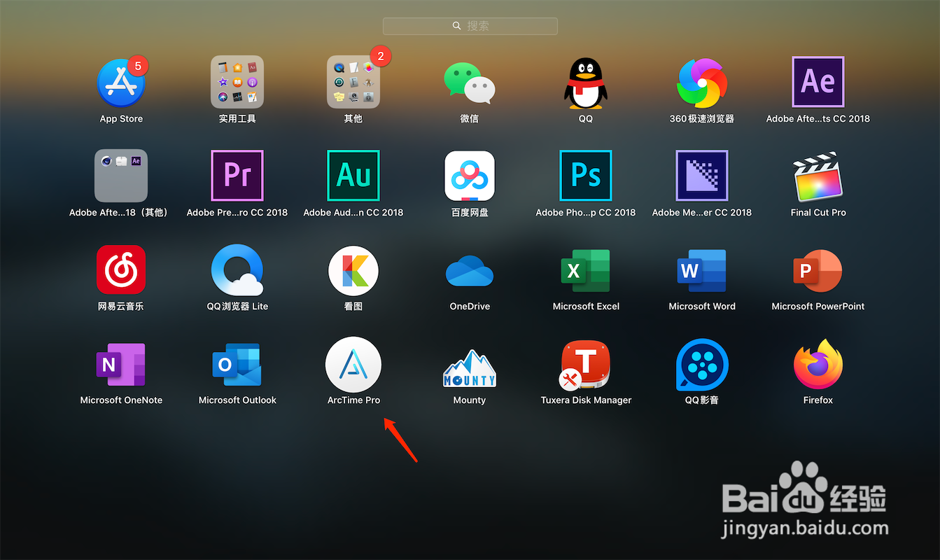The height and width of the screenshot is (560, 940).
Task: Open Final Cut Pro
Action: [x=818, y=176]
